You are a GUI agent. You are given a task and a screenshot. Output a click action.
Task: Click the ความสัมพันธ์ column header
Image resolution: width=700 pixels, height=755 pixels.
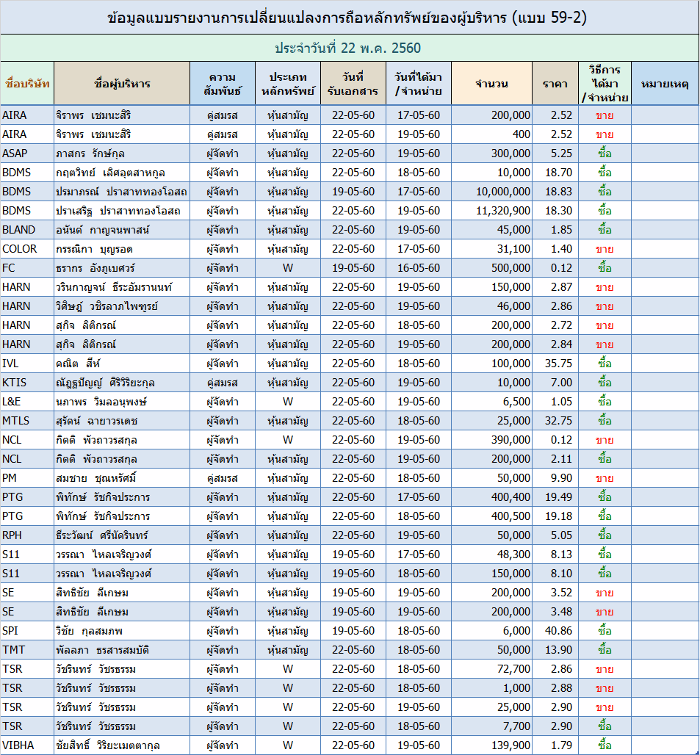point(223,84)
